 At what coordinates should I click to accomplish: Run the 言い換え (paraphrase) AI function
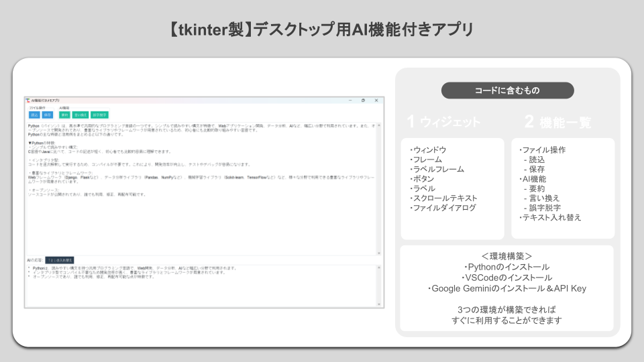click(80, 115)
